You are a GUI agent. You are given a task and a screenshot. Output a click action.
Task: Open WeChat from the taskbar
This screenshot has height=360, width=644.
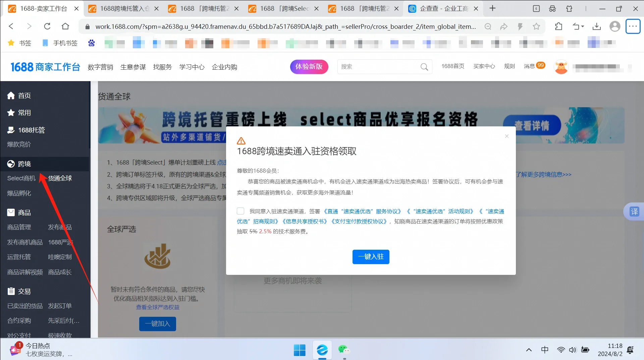[344, 350]
